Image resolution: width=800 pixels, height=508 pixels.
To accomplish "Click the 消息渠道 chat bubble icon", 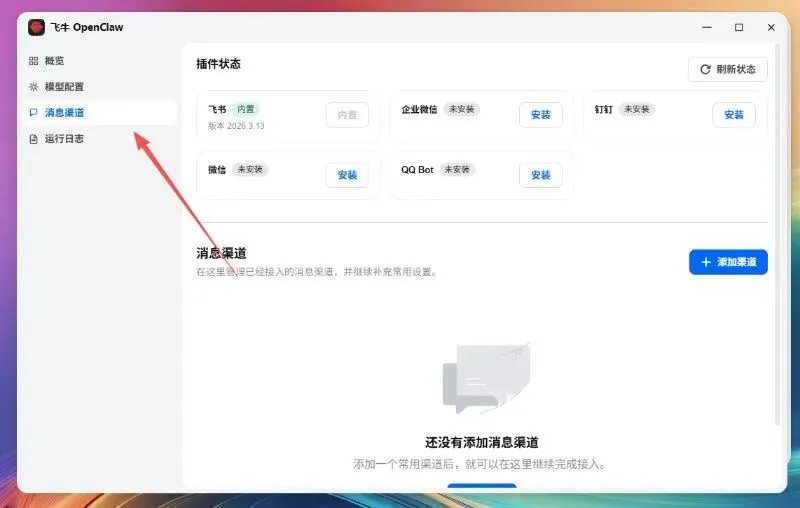I will [x=34, y=113].
